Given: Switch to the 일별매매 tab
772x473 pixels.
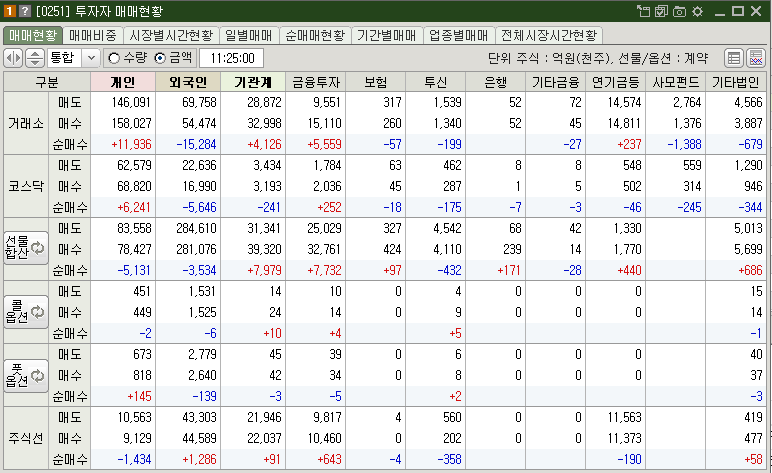Looking at the screenshot, I should point(249,35).
